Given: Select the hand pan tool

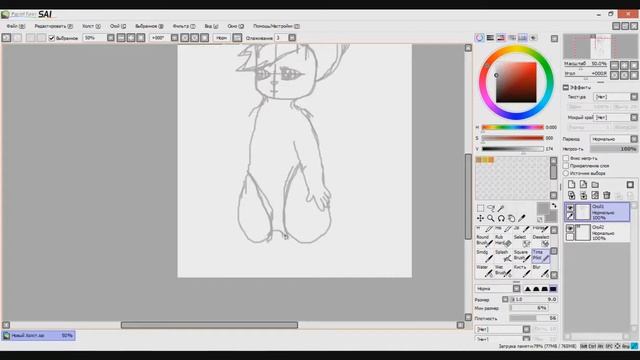Looking at the screenshot, I should pyautogui.click(x=511, y=218).
